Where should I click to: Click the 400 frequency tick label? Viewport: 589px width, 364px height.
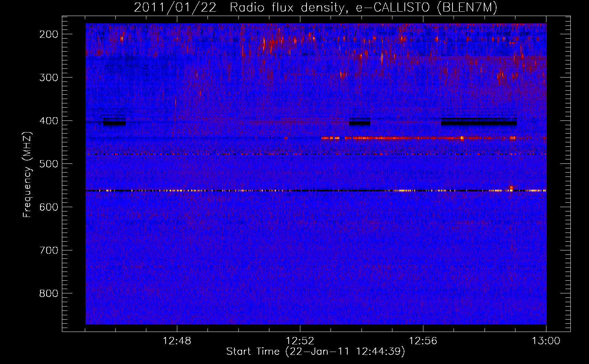49,121
